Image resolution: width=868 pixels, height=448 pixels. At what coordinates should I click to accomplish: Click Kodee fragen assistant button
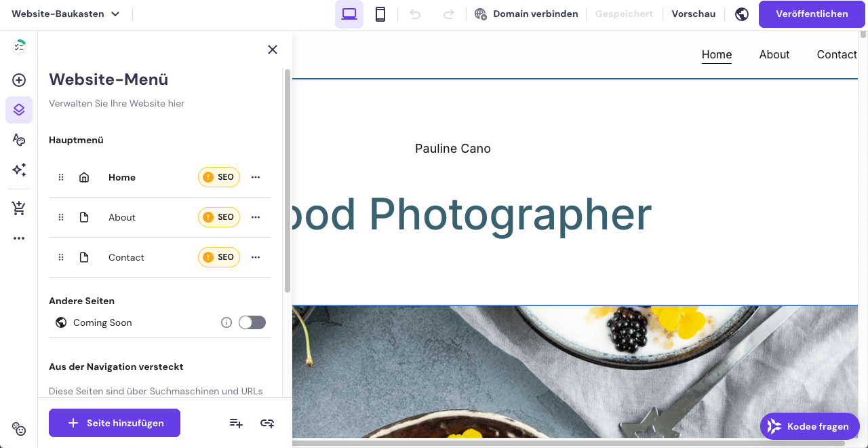[x=810, y=426]
